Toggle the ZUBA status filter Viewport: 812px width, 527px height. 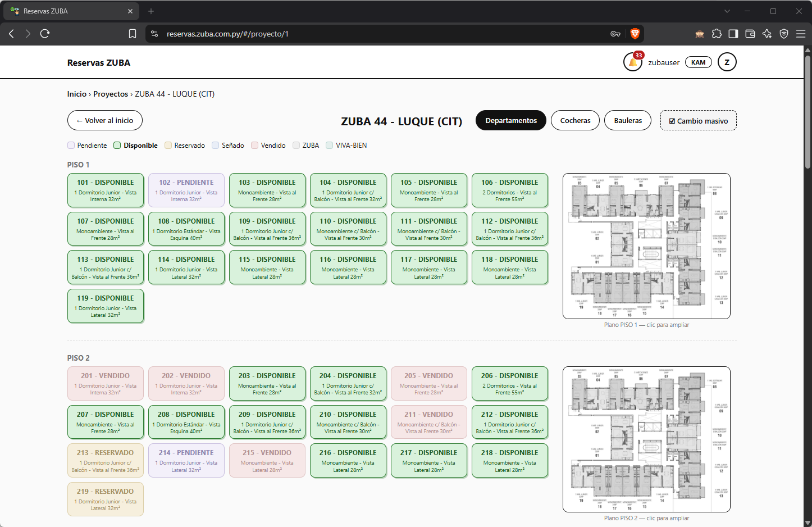(306, 146)
